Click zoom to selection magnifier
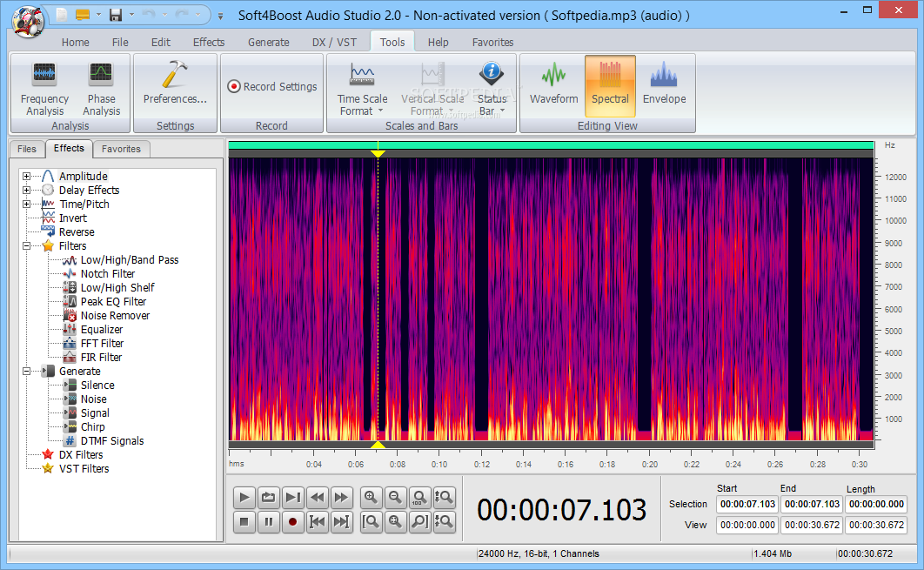The width and height of the screenshot is (924, 570). tap(371, 521)
